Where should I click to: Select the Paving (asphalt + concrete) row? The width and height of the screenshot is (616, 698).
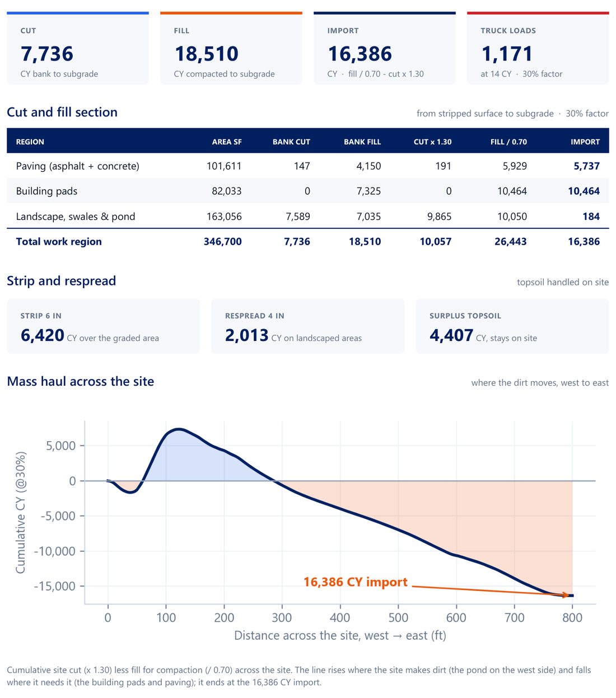(308, 166)
